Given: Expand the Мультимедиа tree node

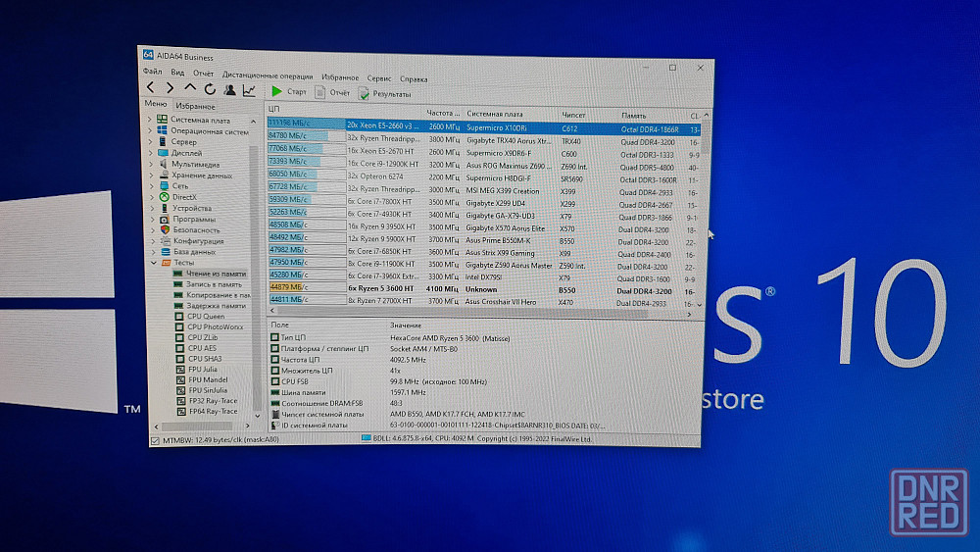Looking at the screenshot, I should pyautogui.click(x=151, y=164).
